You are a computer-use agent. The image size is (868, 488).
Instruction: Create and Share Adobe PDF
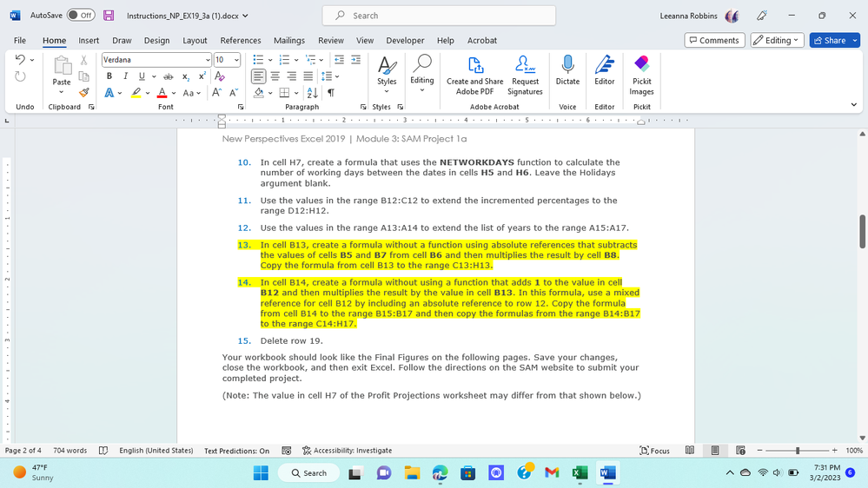(x=475, y=76)
